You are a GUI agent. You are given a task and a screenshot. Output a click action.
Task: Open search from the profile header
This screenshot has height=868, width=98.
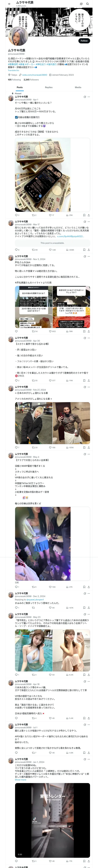[x=88, y=4]
